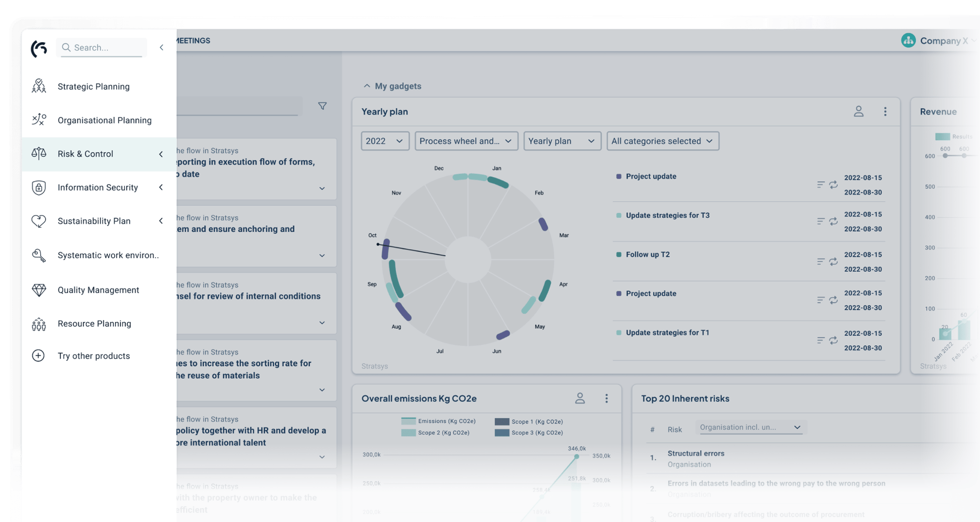Click the sidebar Search field
This screenshot has width=980, height=522.
click(101, 47)
